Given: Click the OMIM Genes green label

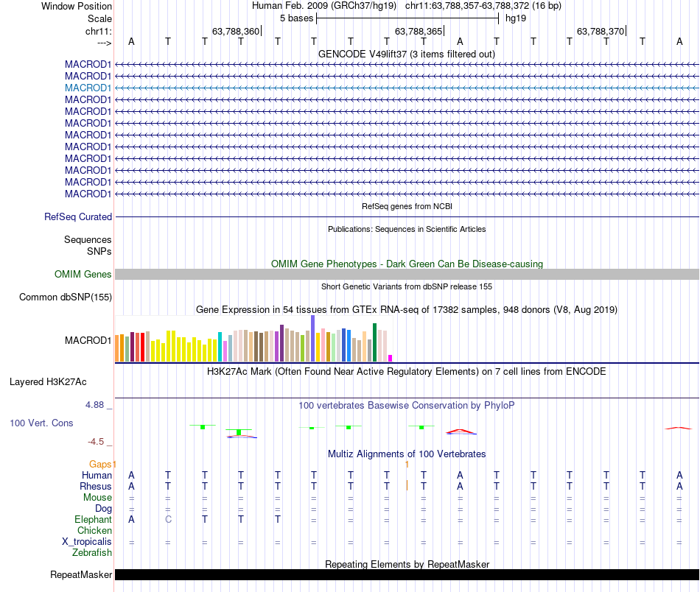Looking at the screenshot, I should 83,275.
